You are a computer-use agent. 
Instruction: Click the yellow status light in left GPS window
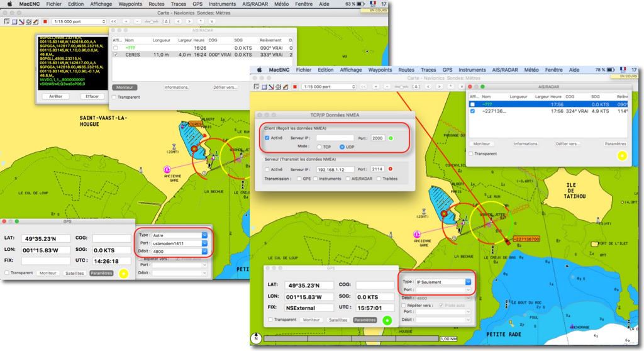click(123, 274)
